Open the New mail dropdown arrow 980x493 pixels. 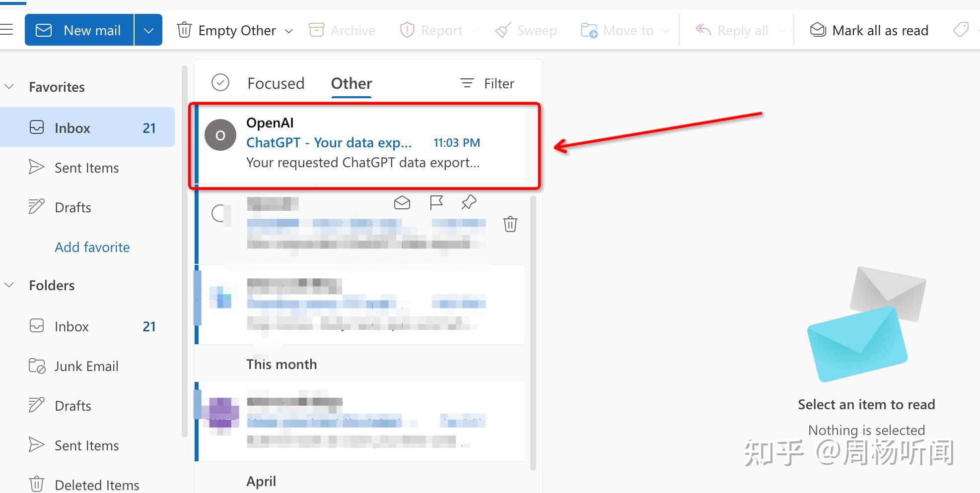tap(148, 30)
